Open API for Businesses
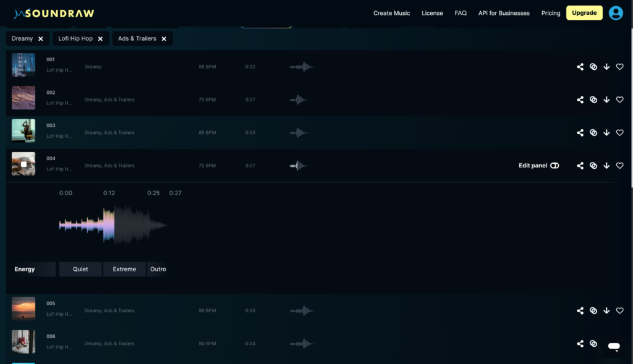This screenshot has height=364, width=633. 504,13
